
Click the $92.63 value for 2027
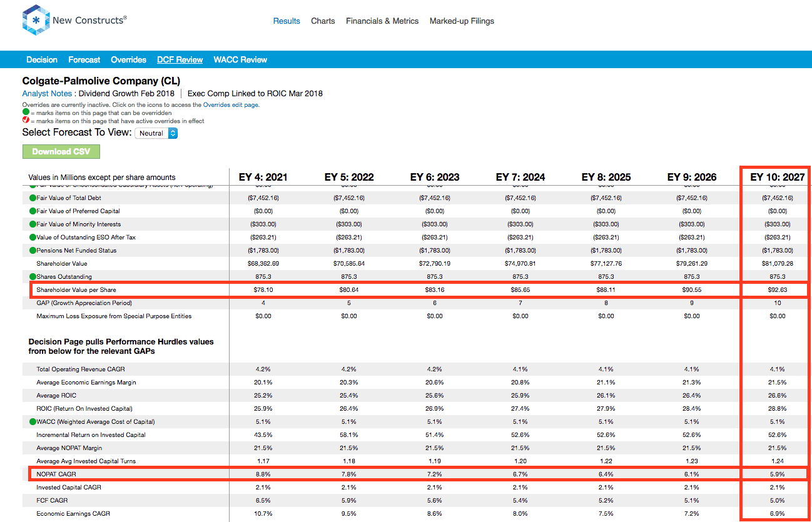click(778, 289)
